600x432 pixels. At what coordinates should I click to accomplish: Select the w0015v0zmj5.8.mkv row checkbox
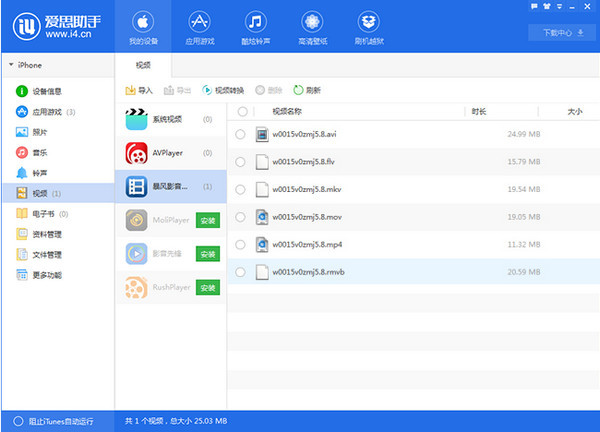240,189
